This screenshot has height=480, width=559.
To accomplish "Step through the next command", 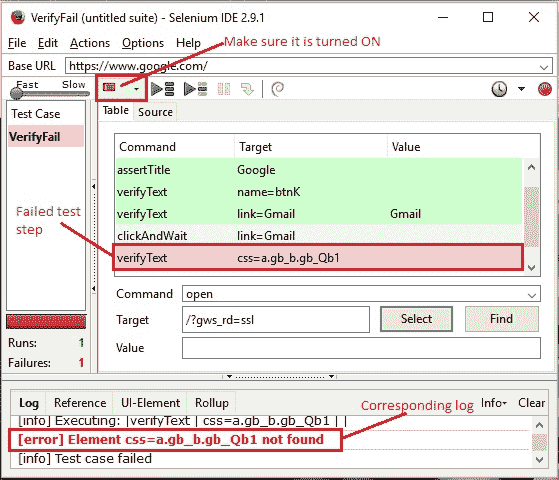I will 247,89.
